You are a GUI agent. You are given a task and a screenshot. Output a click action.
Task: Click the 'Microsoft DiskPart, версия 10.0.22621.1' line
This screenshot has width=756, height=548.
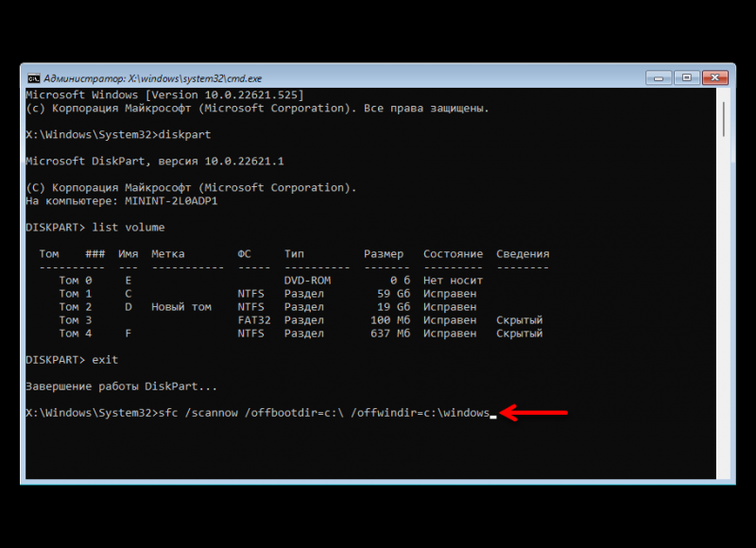[x=155, y=162]
